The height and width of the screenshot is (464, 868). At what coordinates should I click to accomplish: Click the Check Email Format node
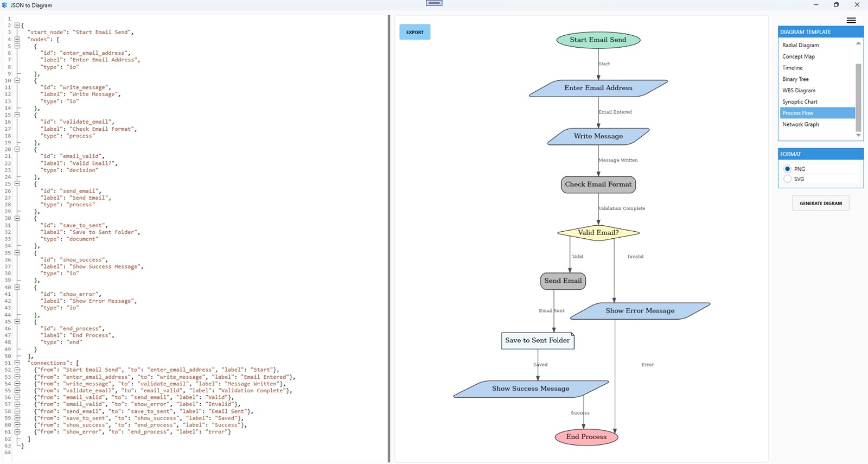(x=598, y=185)
